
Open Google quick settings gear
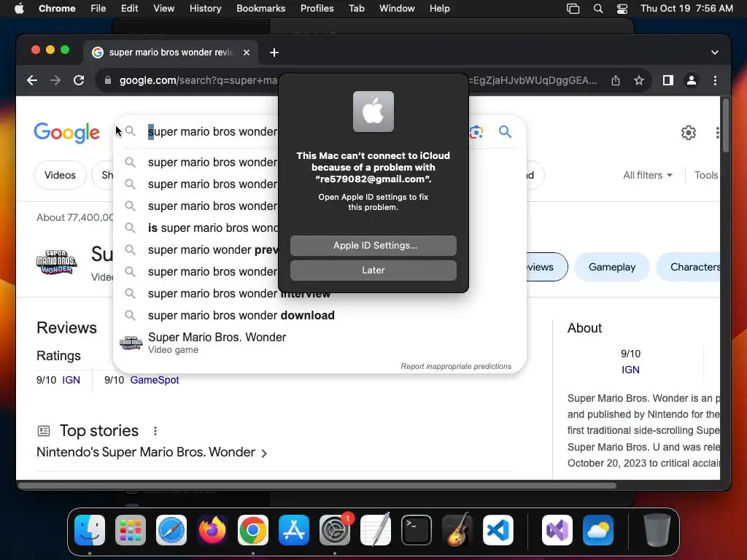[x=689, y=133]
